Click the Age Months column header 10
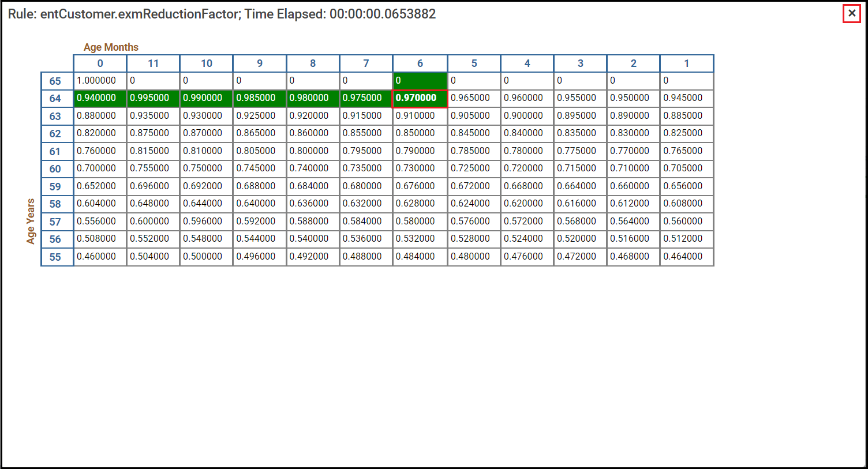Image resolution: width=868 pixels, height=469 pixels. click(206, 63)
